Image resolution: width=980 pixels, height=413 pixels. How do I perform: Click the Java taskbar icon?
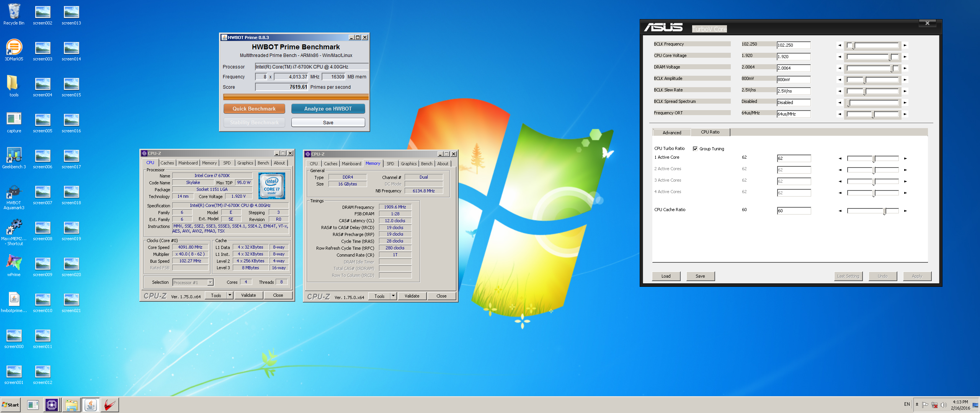click(x=91, y=405)
